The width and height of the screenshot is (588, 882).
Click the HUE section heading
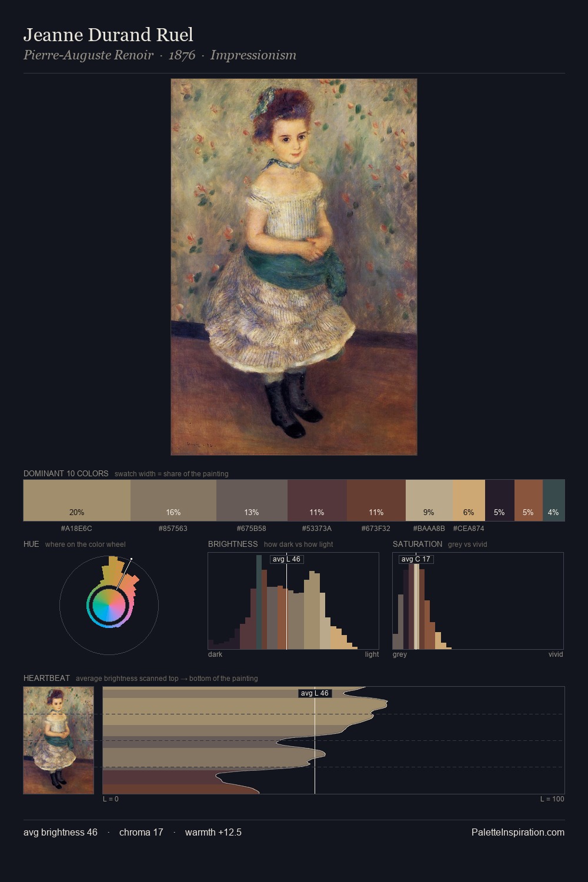[31, 544]
